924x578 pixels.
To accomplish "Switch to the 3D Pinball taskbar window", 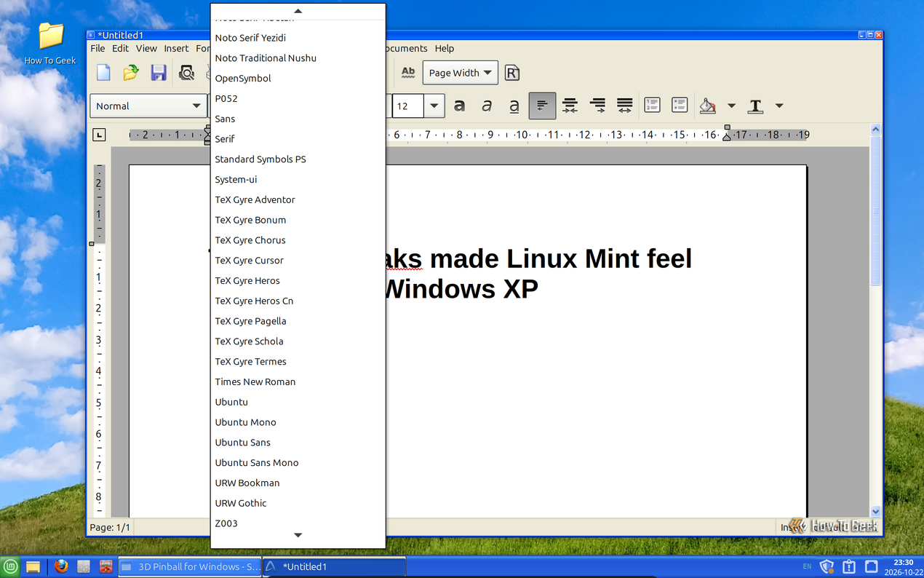I will pyautogui.click(x=189, y=566).
